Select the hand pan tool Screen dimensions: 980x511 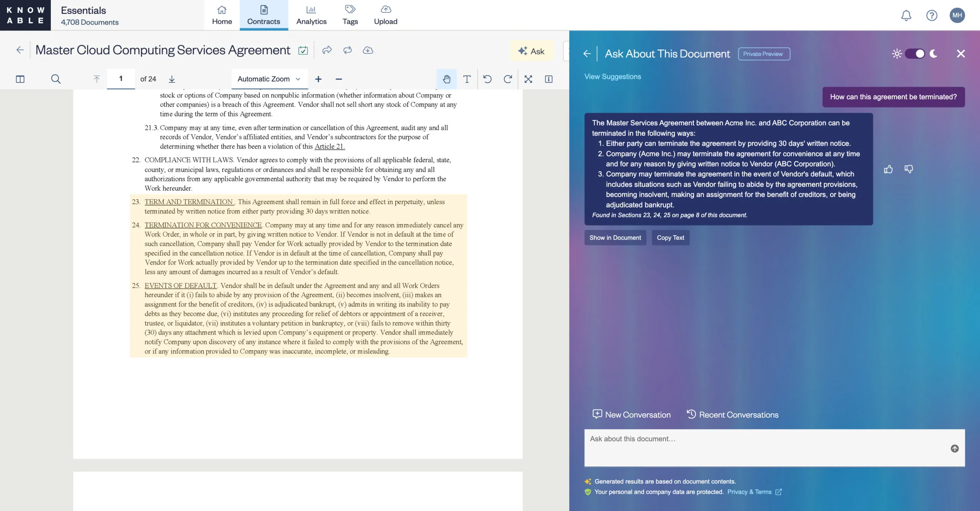coord(446,79)
